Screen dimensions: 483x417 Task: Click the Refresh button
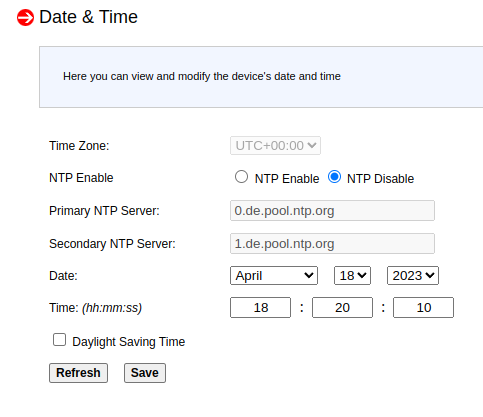78,373
